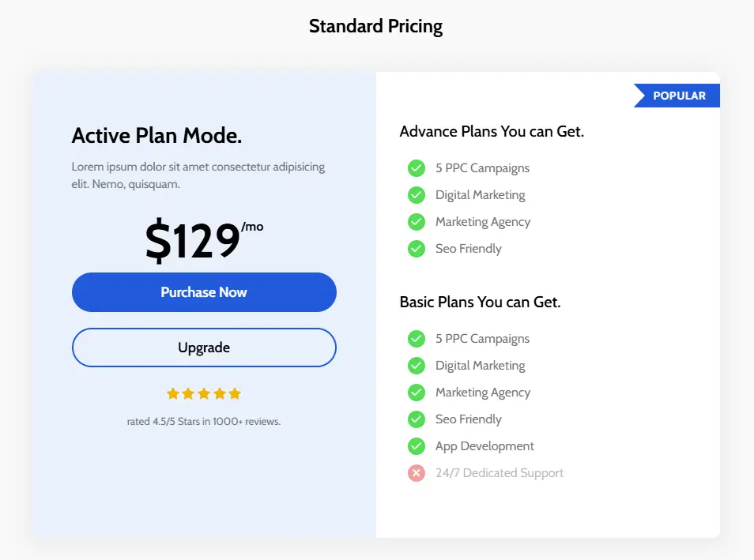
Task: Select the Active Plan Mode heading
Action: point(156,136)
